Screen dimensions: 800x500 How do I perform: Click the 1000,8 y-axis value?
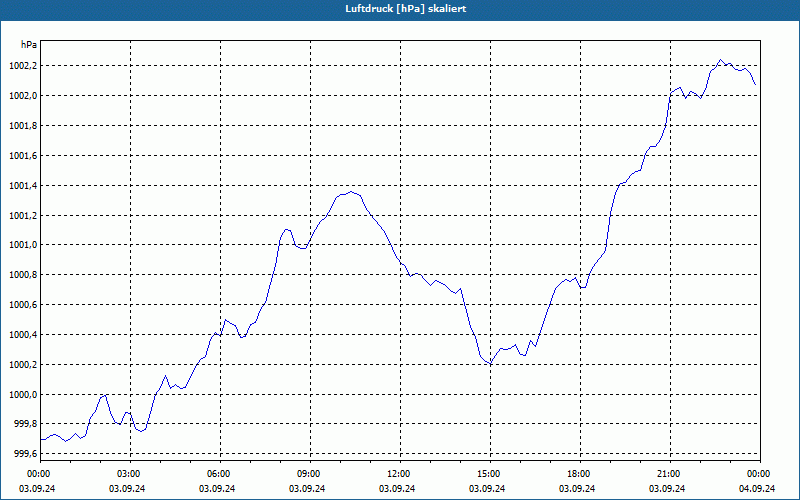coord(23,275)
